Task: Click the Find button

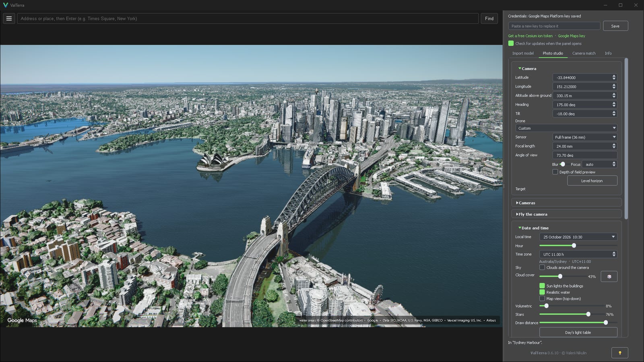Action: coord(489,19)
